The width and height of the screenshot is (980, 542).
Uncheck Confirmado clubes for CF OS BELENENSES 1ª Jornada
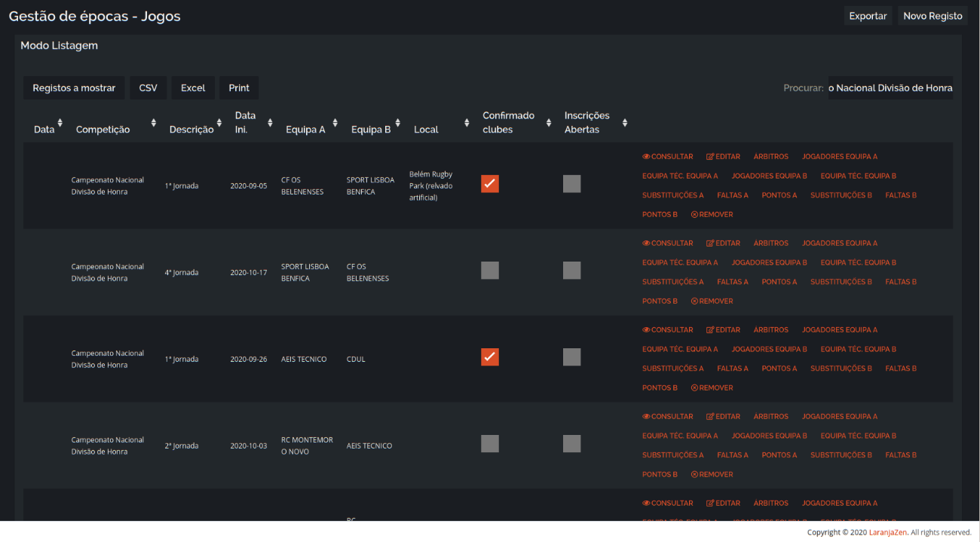(x=490, y=184)
